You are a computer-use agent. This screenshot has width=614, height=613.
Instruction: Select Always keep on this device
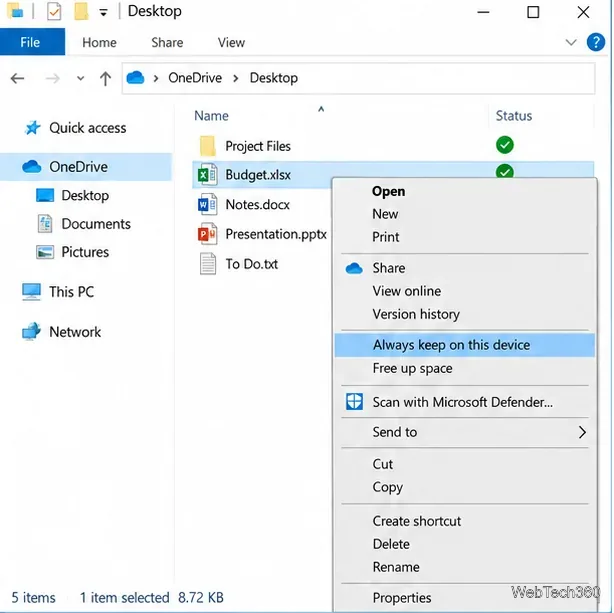pyautogui.click(x=464, y=345)
